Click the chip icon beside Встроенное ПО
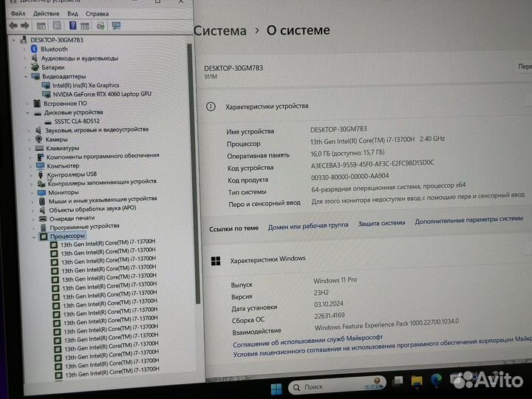Screen dimensions: 532x399 tap(37, 103)
